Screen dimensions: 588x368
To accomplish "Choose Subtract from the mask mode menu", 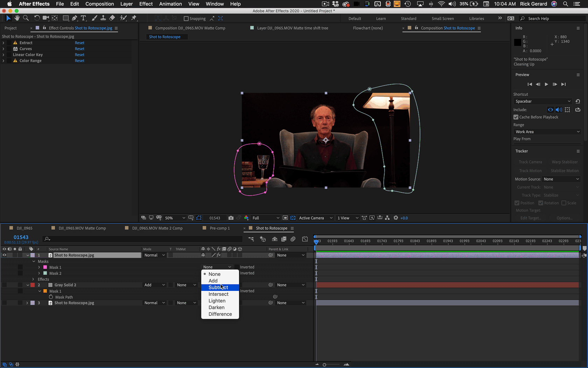I will [220, 287].
